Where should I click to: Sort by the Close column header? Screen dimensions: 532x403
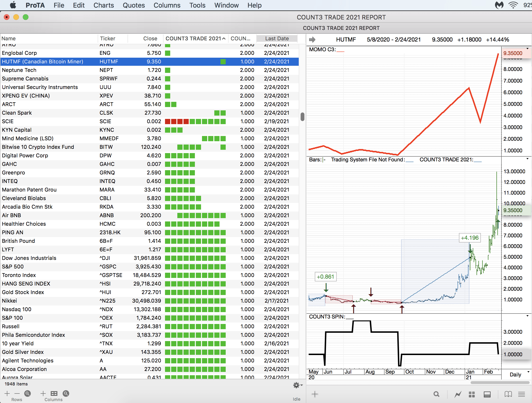pos(146,38)
